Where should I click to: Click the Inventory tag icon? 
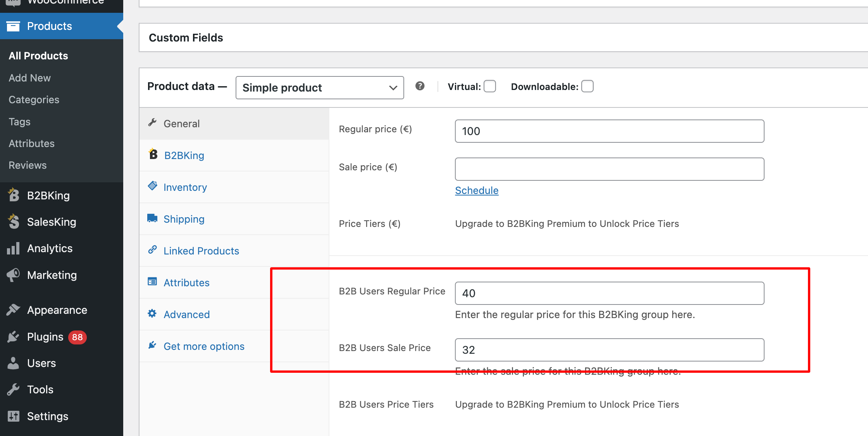point(153,186)
